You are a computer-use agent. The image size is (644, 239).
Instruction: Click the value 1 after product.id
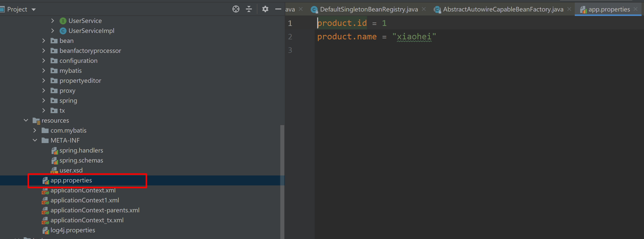384,23
